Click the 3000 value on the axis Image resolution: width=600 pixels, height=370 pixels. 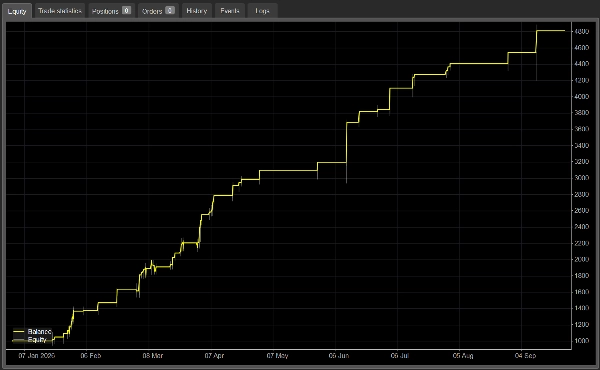582,178
